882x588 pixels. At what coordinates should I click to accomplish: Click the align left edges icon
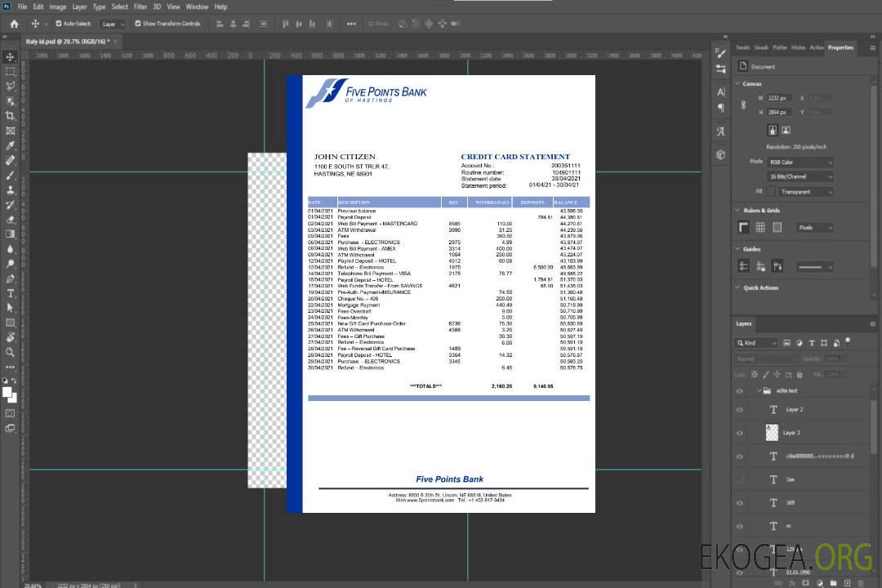[220, 24]
